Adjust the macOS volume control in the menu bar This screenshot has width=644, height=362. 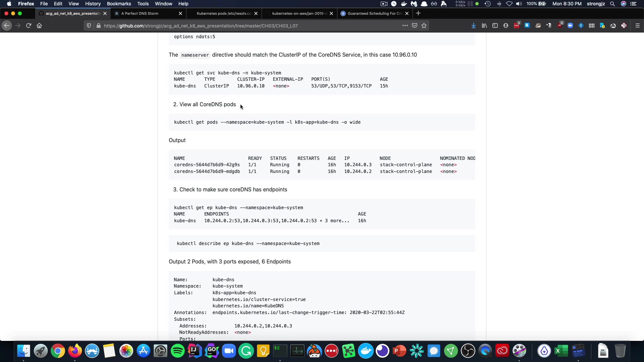(x=519, y=4)
